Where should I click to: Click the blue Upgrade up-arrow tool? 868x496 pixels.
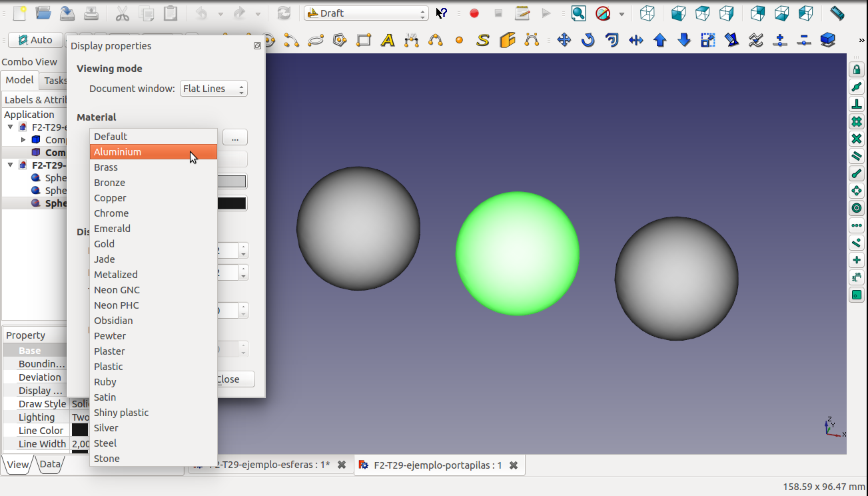click(x=660, y=40)
